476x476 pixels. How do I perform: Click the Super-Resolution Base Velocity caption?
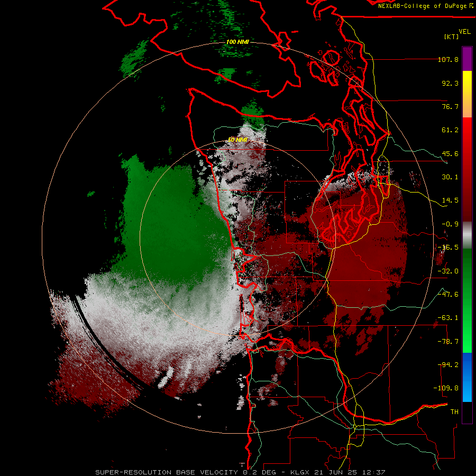coord(240,472)
